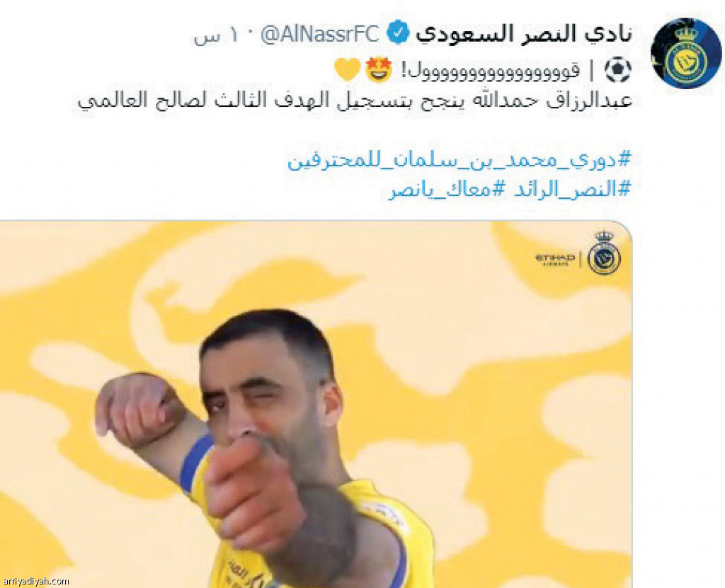The height and width of the screenshot is (588, 725).
Task: Select the soccer ball emoji
Action: [618, 70]
